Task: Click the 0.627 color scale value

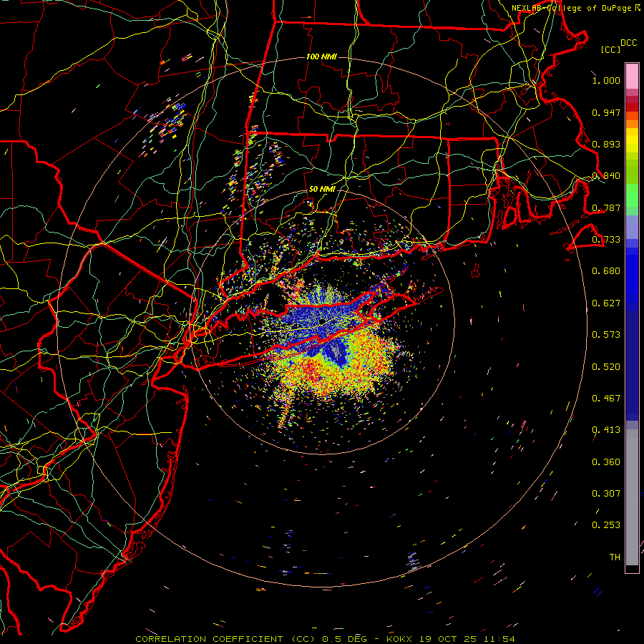Action: (606, 303)
